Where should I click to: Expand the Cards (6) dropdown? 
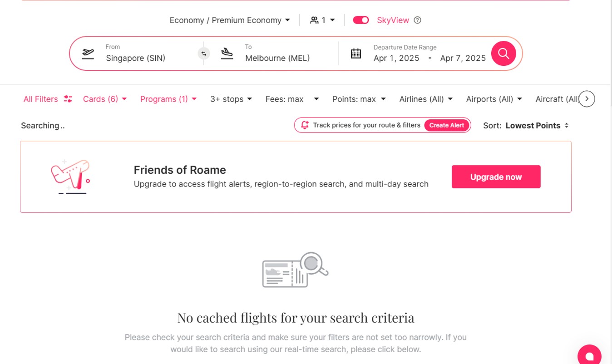coord(105,99)
